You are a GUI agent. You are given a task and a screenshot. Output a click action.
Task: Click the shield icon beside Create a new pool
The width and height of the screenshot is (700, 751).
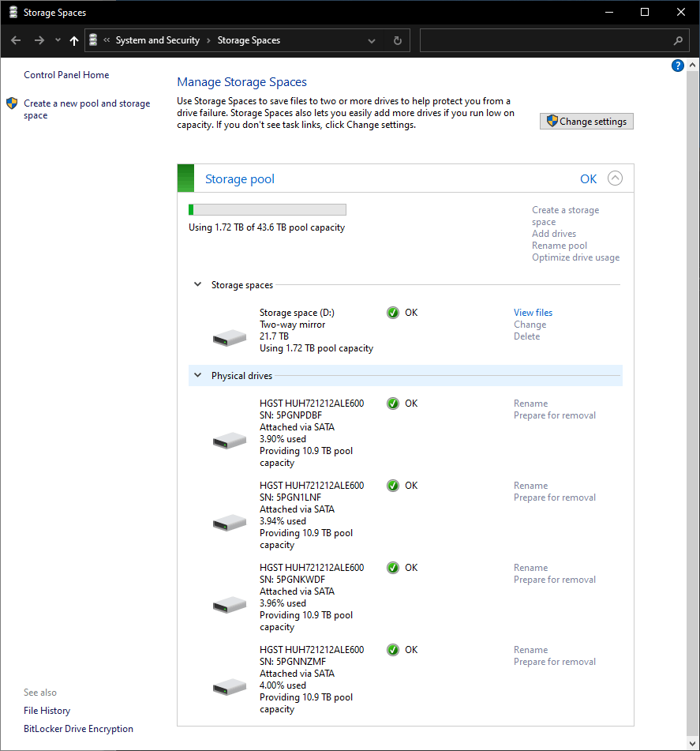coord(12,103)
